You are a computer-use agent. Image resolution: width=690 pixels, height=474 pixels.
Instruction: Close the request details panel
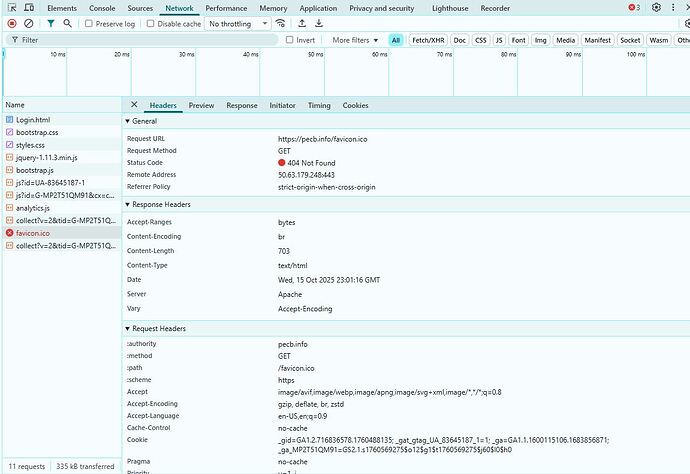134,105
